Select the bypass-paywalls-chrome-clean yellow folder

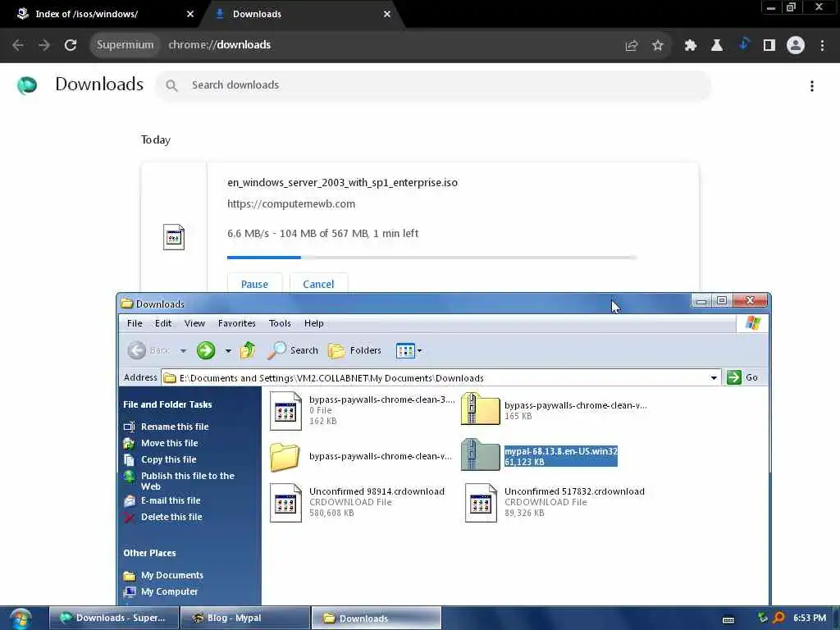[361, 456]
